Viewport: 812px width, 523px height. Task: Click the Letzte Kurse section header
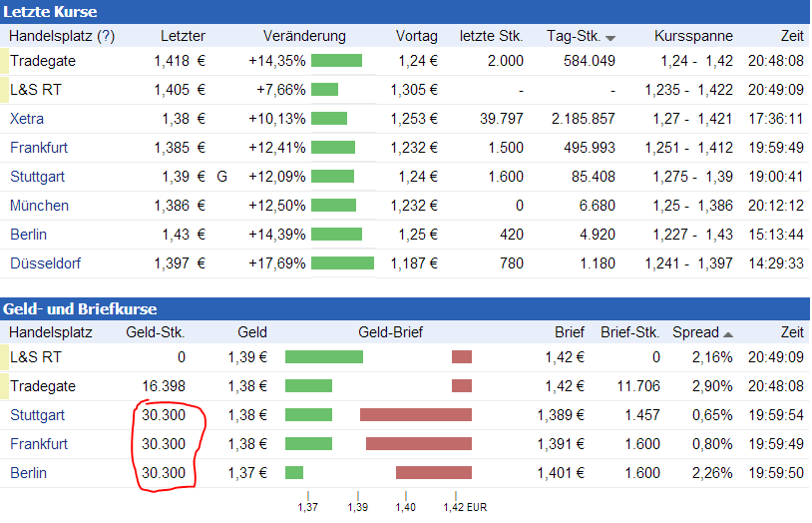point(50,11)
